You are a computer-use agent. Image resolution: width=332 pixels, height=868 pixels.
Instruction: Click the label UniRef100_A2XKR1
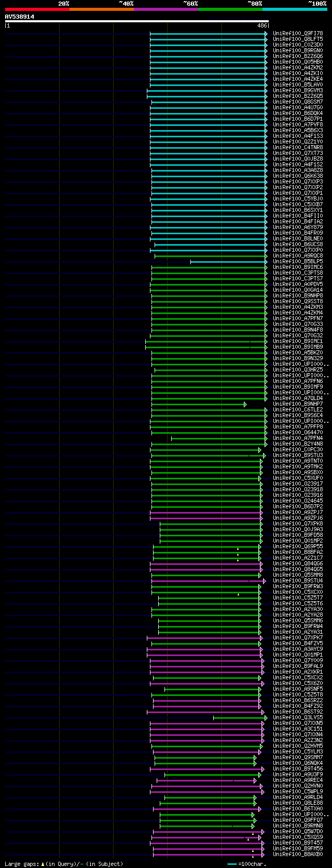[x=298, y=672]
